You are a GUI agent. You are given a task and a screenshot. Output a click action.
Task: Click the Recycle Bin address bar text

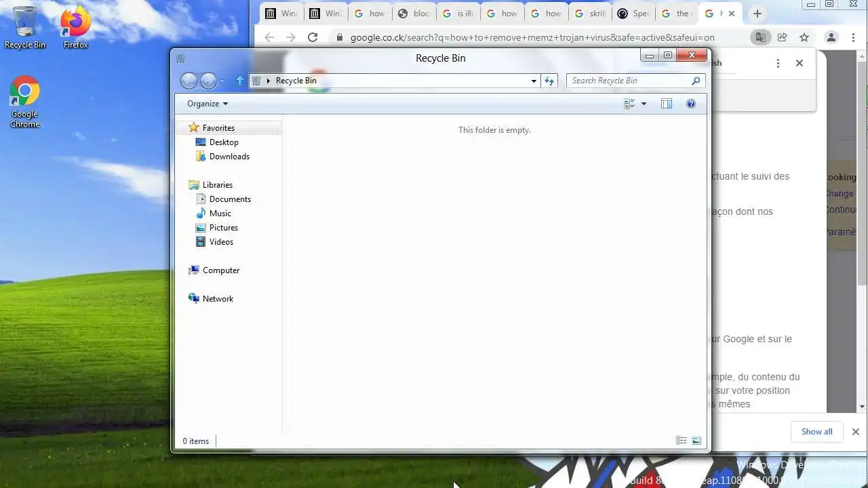point(296,81)
